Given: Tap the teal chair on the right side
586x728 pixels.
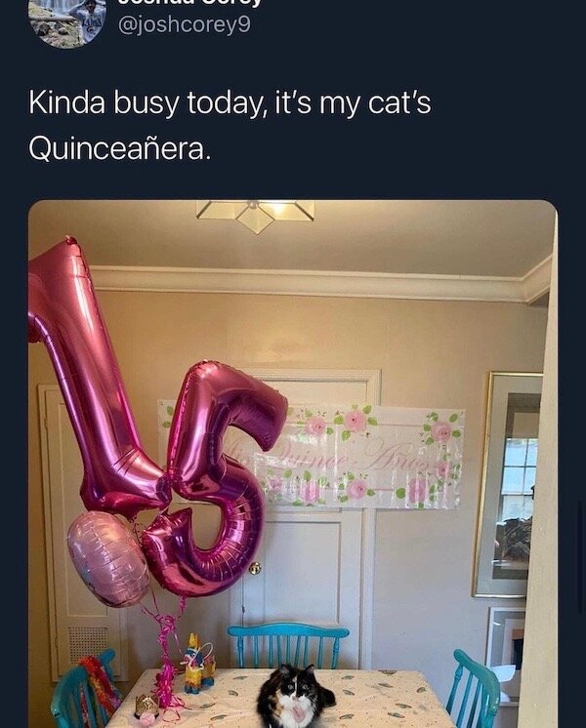Looking at the screenshot, I should (x=474, y=687).
